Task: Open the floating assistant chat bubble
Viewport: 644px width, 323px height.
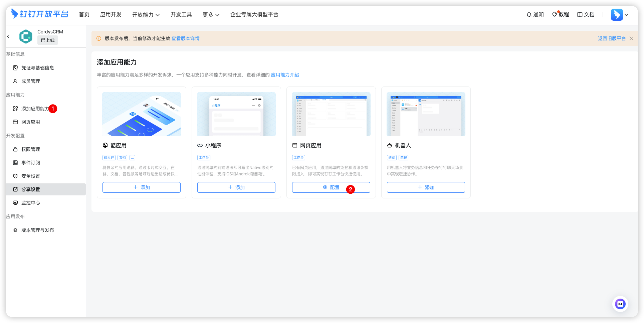Action: tap(620, 304)
